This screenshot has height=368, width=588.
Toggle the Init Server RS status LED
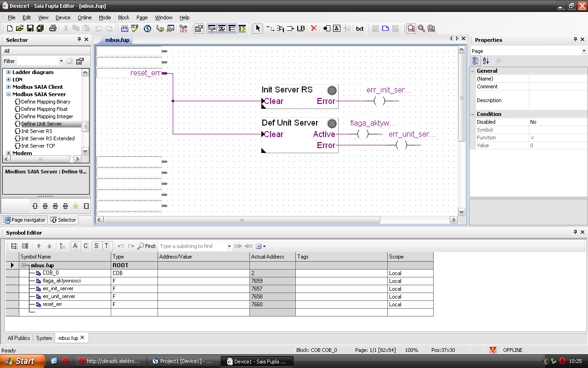point(332,90)
